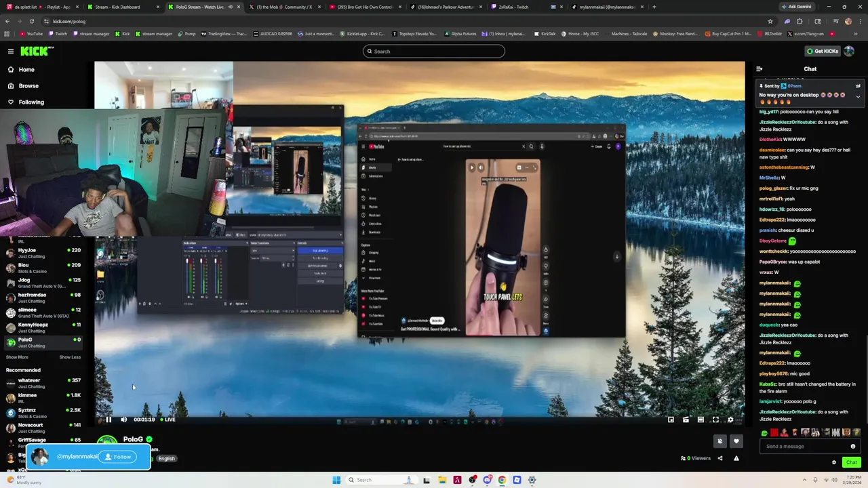Open hezfromdao channel in sidebar
The height and width of the screenshot is (488, 868).
pos(45,298)
